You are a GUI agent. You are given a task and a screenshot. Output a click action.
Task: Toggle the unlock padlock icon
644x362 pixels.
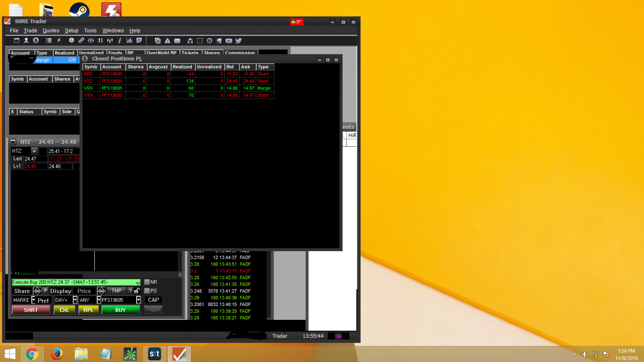pos(137,291)
